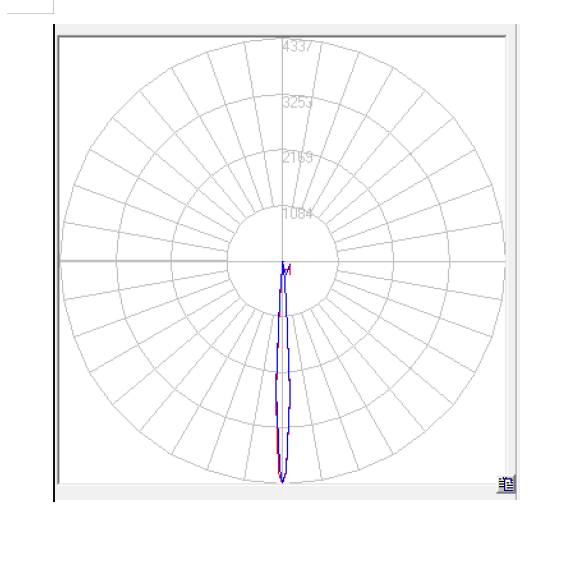Click the center origin of the polar plot
The image size is (579, 567).
click(283, 261)
